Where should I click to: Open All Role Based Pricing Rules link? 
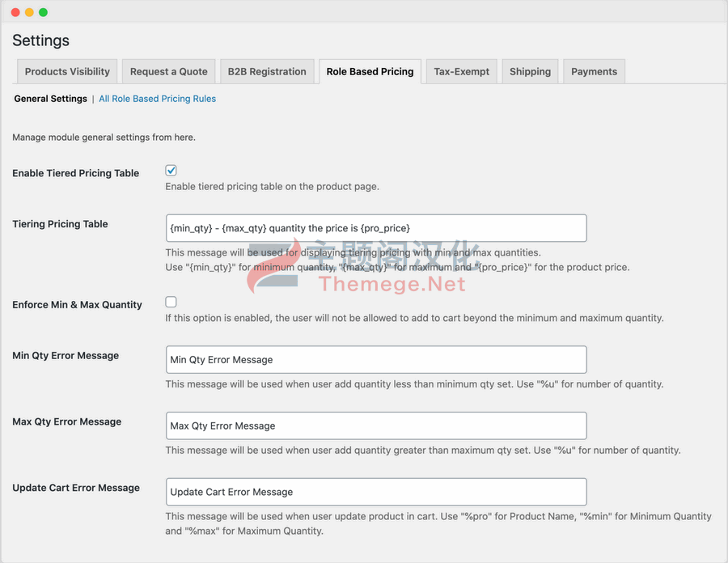click(158, 99)
